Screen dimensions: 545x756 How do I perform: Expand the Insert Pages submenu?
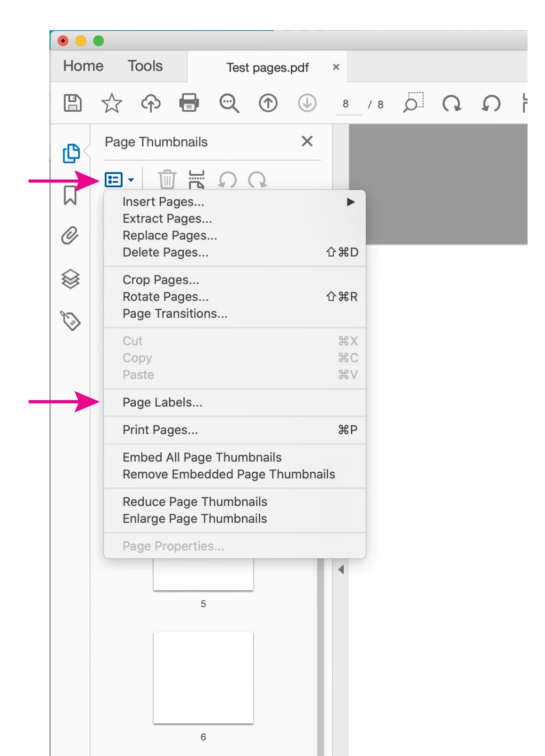235,202
